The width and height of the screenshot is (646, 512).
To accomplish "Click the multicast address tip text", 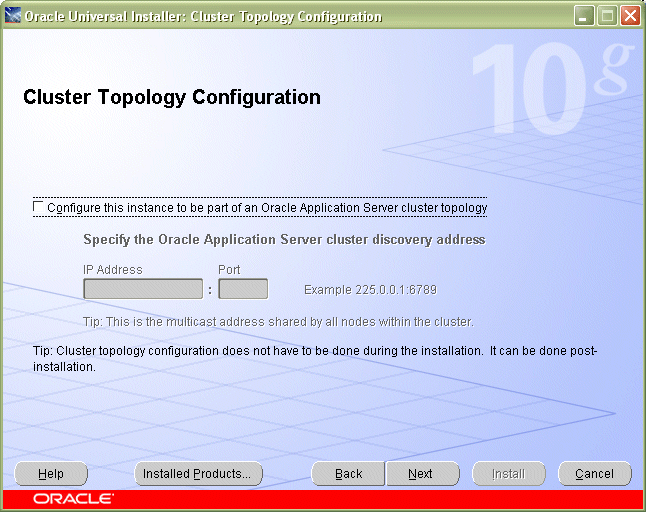I will 279,322.
